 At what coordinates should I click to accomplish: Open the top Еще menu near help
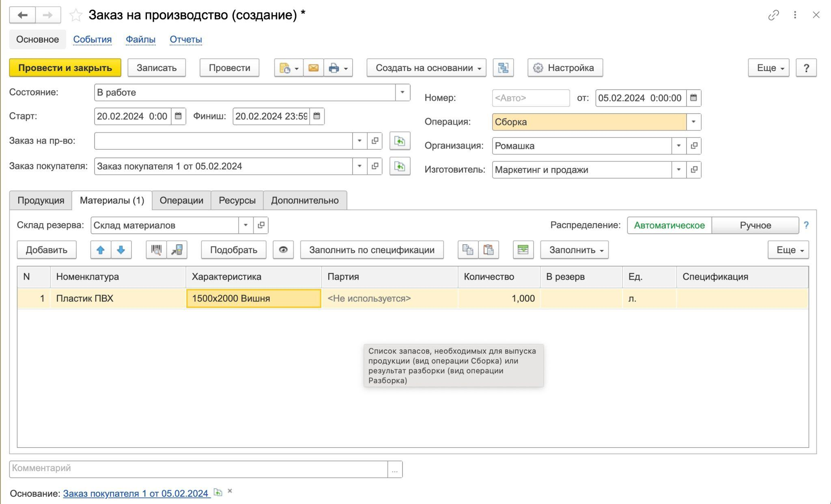pyautogui.click(x=769, y=68)
